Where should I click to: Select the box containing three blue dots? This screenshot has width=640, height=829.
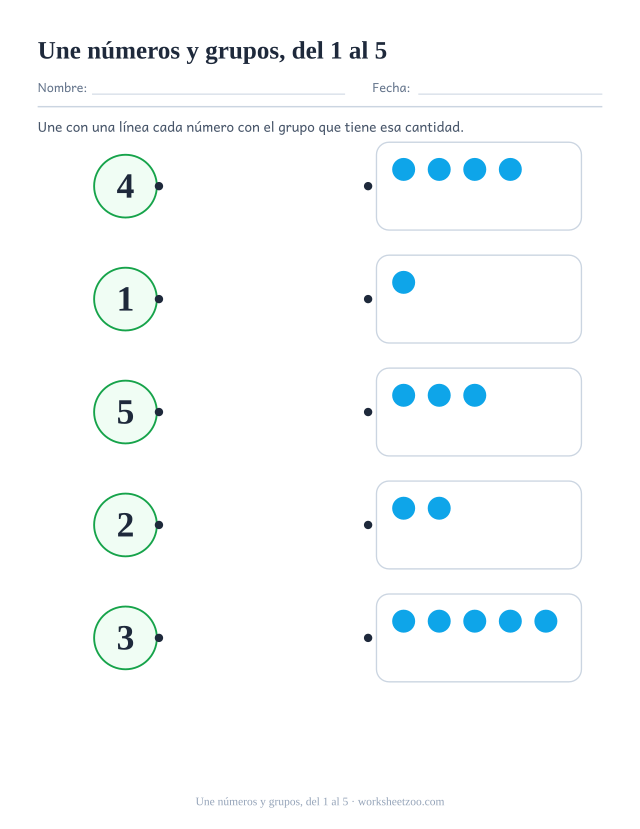(479, 412)
